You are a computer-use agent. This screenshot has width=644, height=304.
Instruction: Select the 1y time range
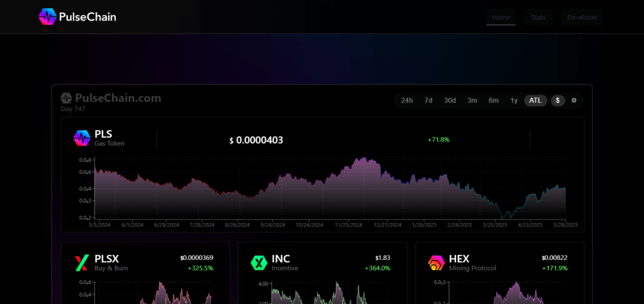[514, 100]
